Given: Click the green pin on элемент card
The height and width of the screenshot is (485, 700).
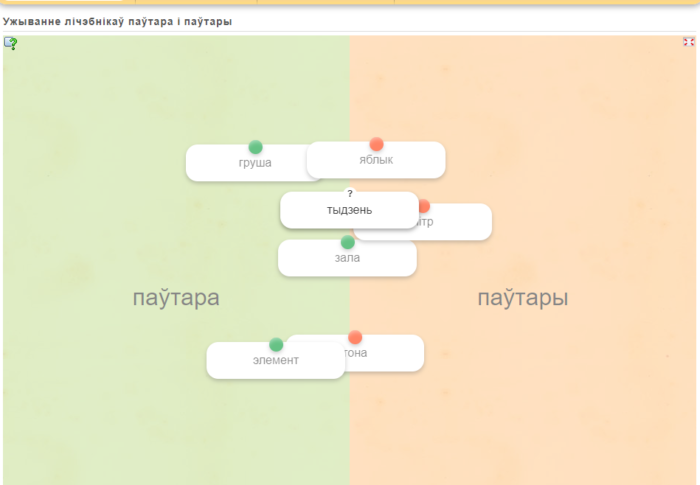Looking at the screenshot, I should point(276,345).
